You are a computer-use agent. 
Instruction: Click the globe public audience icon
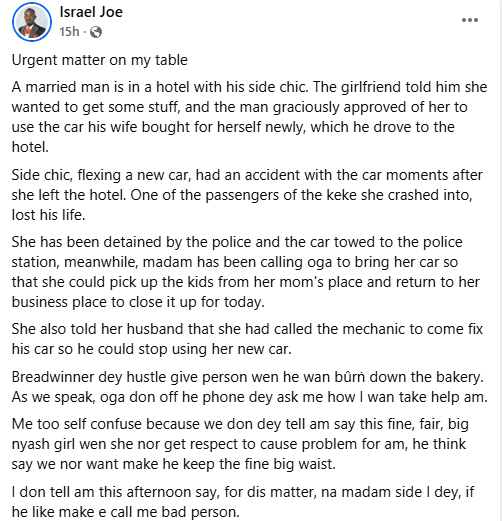coord(96,32)
